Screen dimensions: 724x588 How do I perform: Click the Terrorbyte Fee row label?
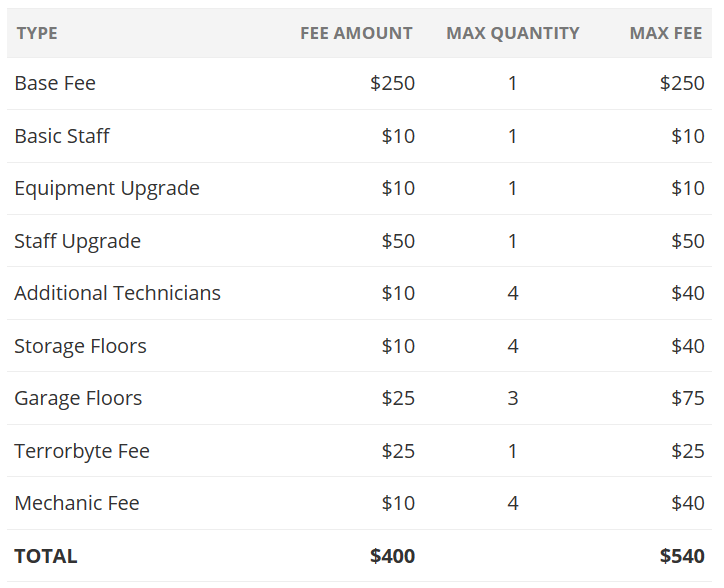click(x=82, y=451)
